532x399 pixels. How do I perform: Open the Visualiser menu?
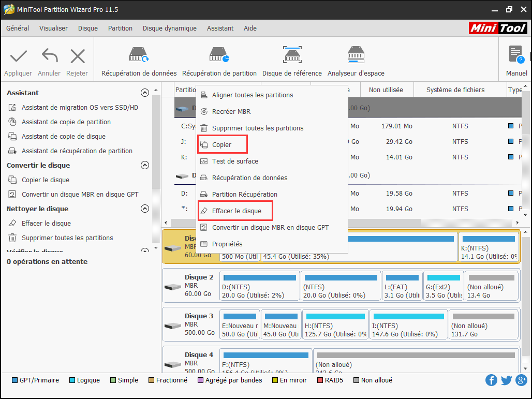pyautogui.click(x=54, y=28)
